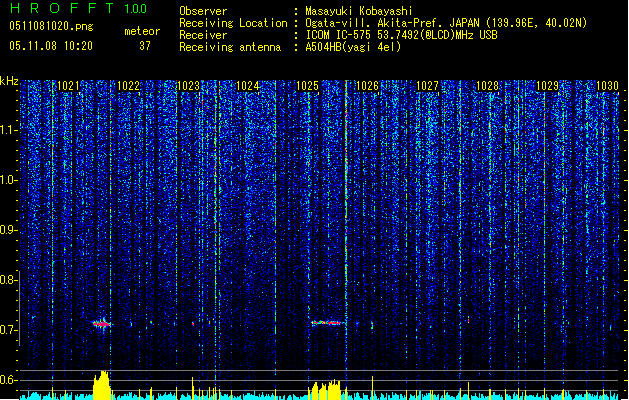Image resolution: width=629 pixels, height=400 pixels.
Task: Click the Receiving Location value text
Action: pos(446,23)
